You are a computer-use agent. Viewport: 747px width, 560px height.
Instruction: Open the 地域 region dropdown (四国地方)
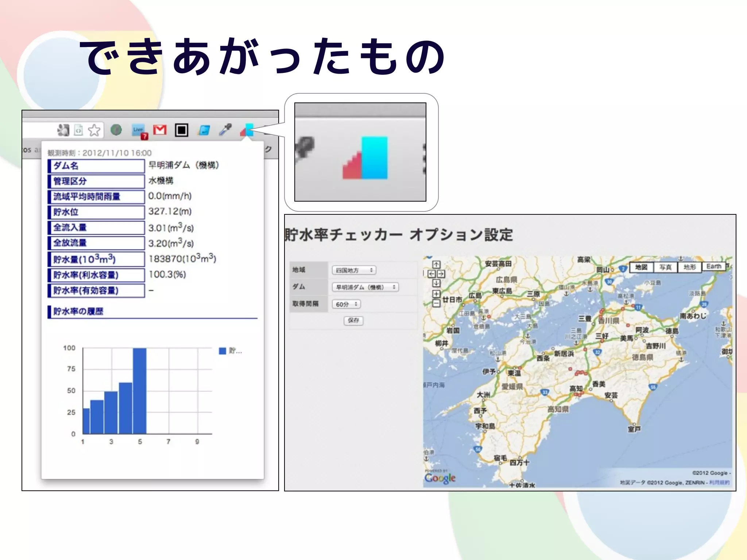pos(354,270)
